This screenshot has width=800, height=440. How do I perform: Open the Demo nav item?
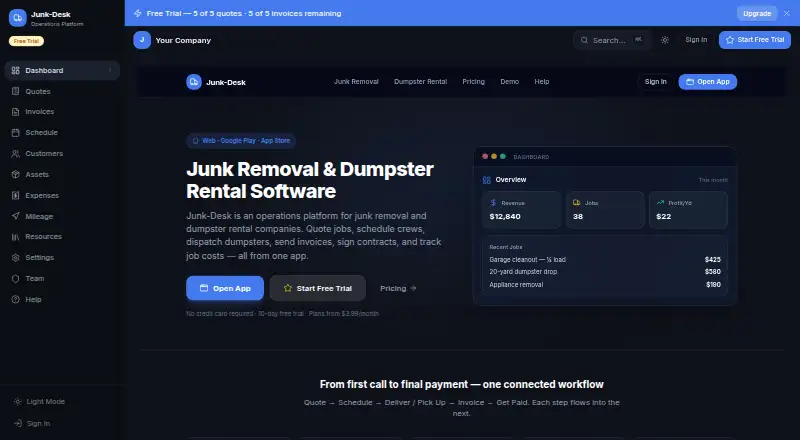[510, 82]
